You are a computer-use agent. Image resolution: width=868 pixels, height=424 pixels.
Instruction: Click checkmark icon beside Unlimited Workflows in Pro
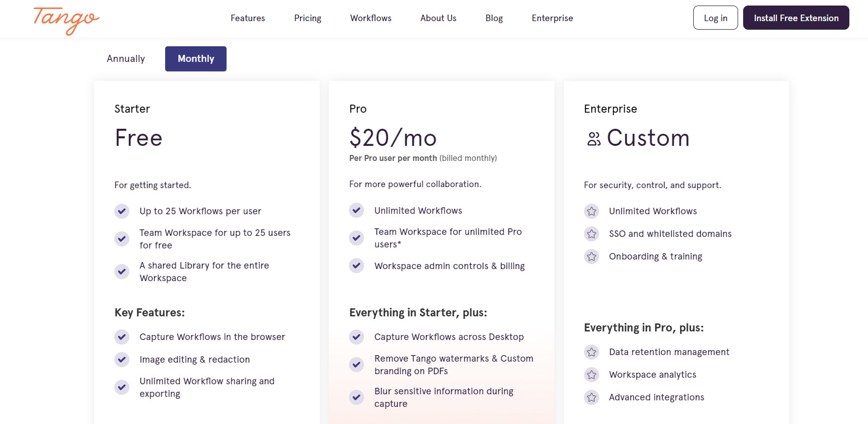coord(356,210)
